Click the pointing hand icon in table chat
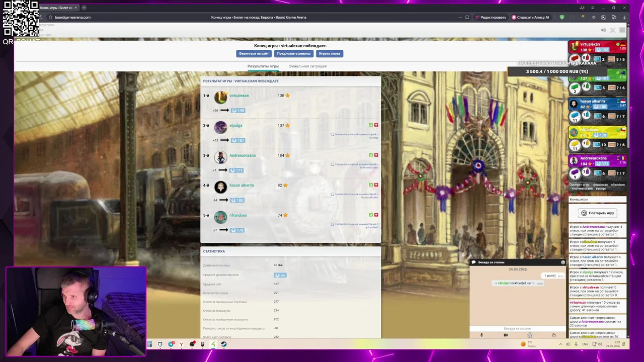The image size is (644, 362). 553,335
